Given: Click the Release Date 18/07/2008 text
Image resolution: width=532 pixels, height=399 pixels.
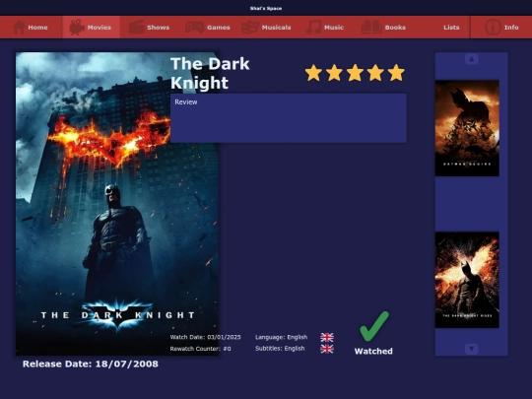Looking at the screenshot, I should pos(91,365).
